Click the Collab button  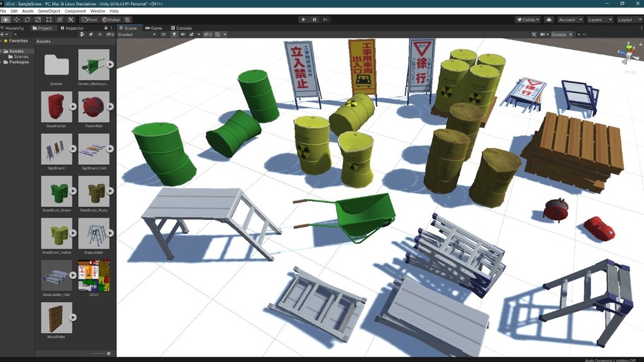[x=528, y=19]
